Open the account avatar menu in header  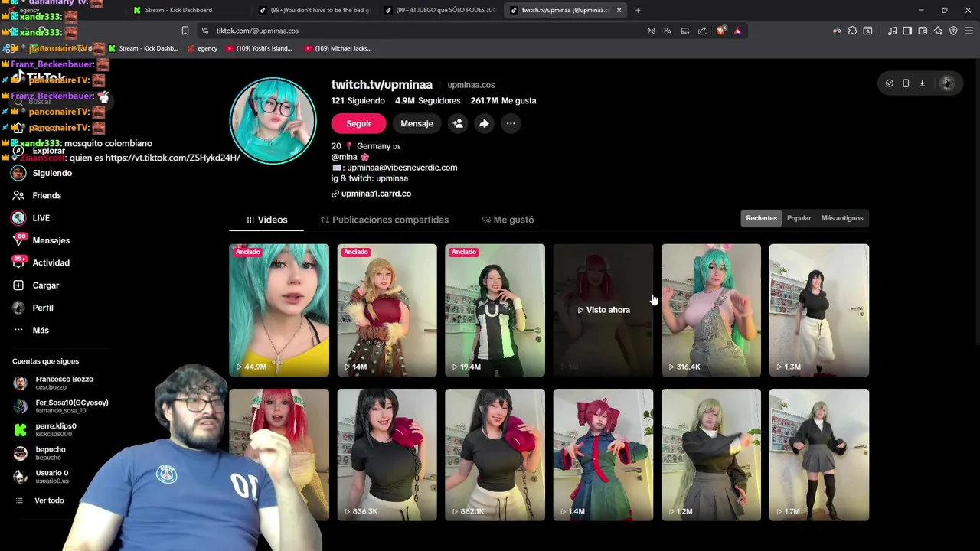(x=947, y=83)
